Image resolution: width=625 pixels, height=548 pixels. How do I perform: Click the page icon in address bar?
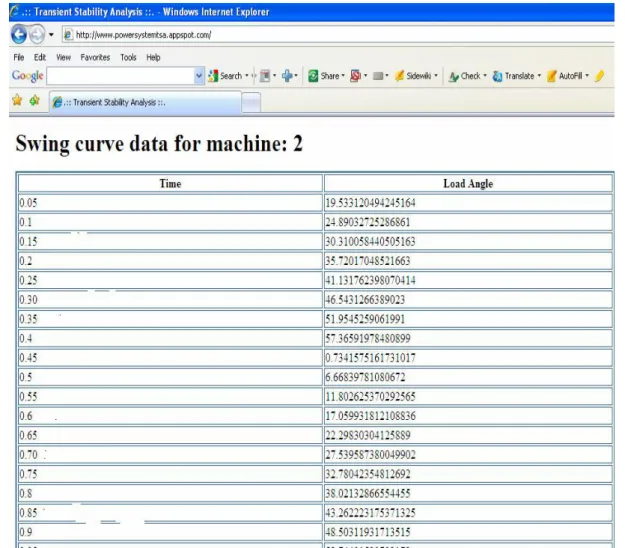point(68,35)
